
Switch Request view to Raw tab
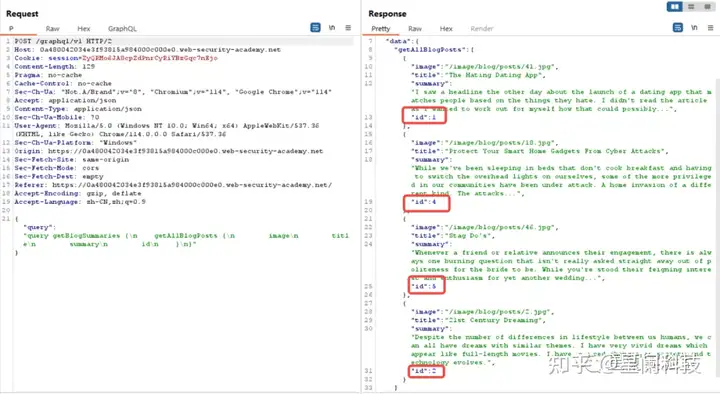click(52, 28)
